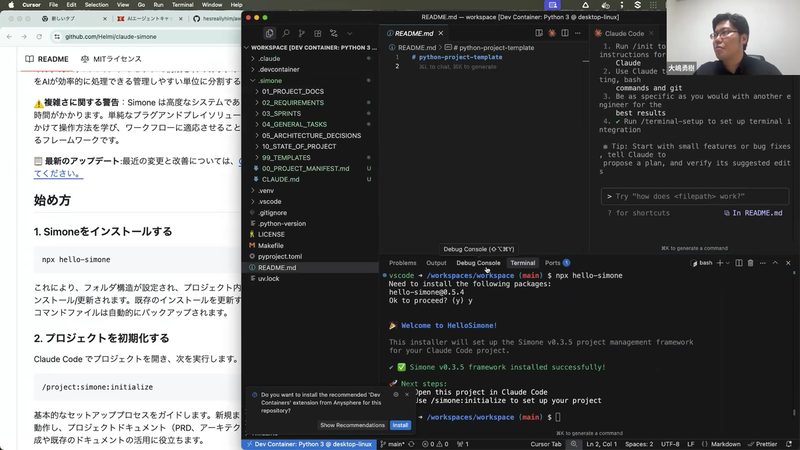Close the Claude Code tab
Viewport: 800px width, 450px height.
point(651,33)
